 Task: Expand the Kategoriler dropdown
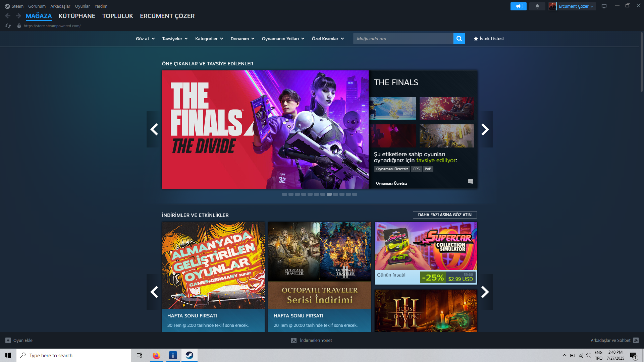tap(209, 39)
